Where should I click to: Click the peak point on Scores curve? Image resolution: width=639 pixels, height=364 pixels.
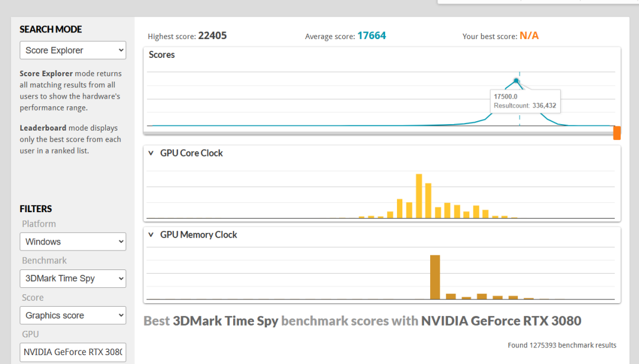pyautogui.click(x=517, y=80)
